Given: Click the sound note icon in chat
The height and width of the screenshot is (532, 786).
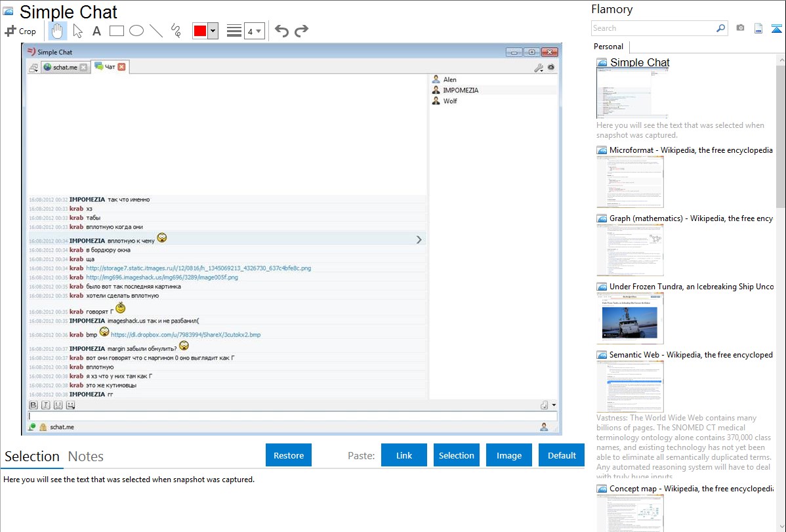Looking at the screenshot, I should point(544,405).
